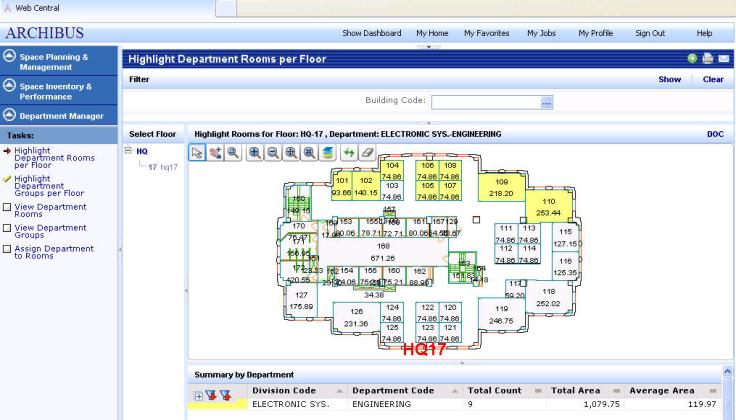736x420 pixels.
Task: Open Show Dashboard from the top menu
Action: coord(372,33)
